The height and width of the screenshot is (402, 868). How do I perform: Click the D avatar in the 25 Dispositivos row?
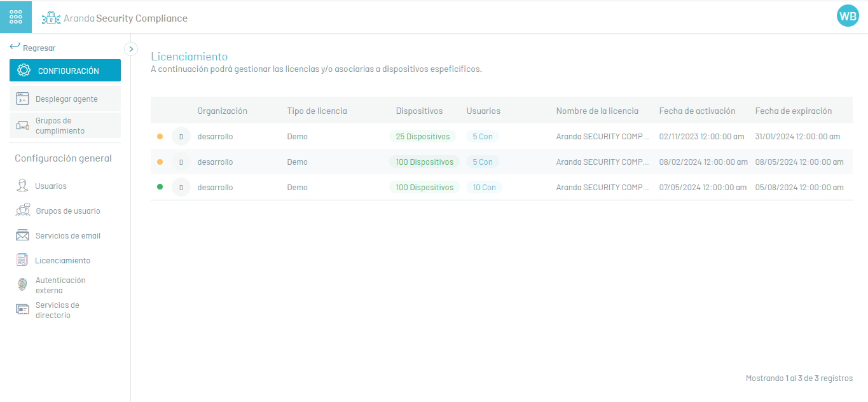pyautogui.click(x=181, y=136)
